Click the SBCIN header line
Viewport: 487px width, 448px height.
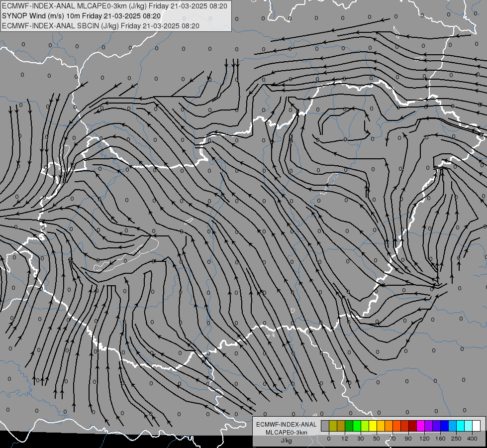[100, 26]
